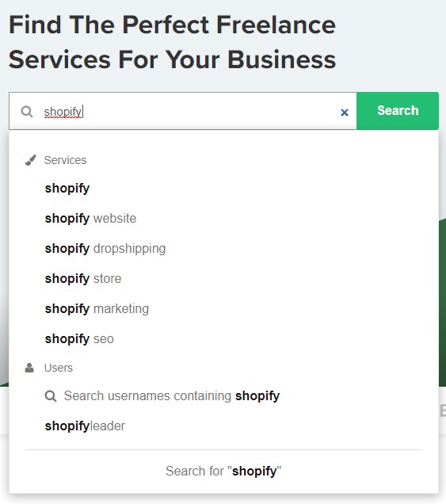This screenshot has width=446, height=504.
Task: Click the Services section heading
Action: pos(65,160)
